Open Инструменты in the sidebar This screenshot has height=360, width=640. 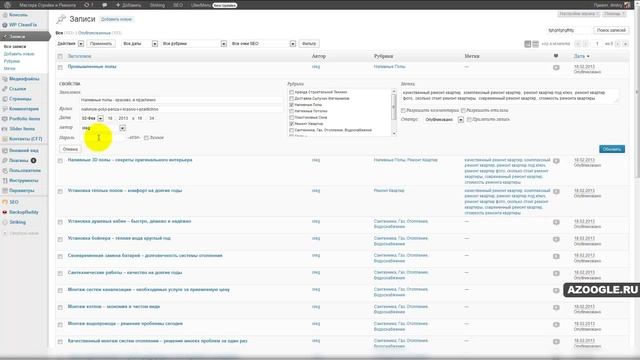pyautogui.click(x=24, y=180)
